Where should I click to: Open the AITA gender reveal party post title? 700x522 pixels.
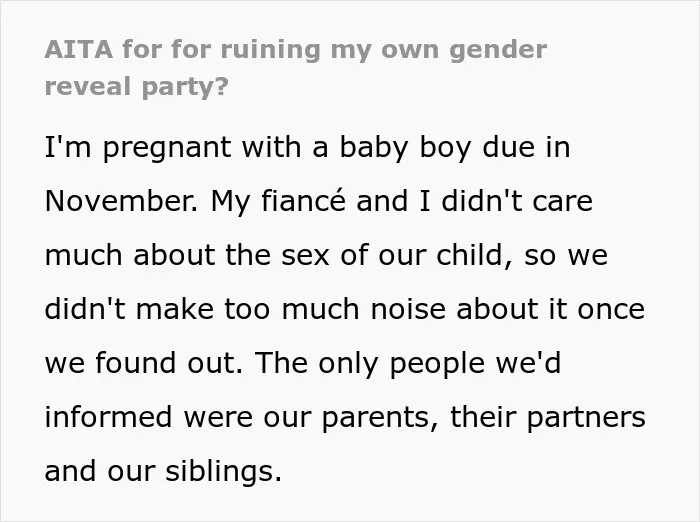[x=296, y=67]
